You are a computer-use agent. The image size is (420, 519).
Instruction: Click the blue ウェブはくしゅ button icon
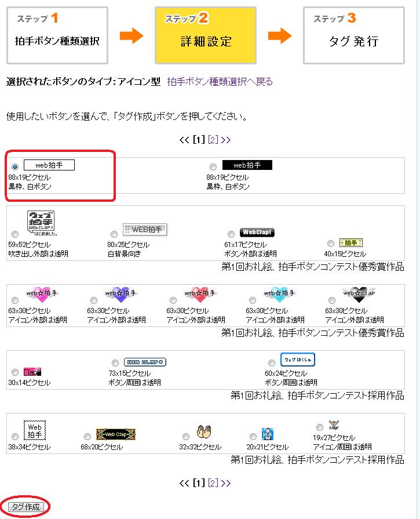point(298,360)
